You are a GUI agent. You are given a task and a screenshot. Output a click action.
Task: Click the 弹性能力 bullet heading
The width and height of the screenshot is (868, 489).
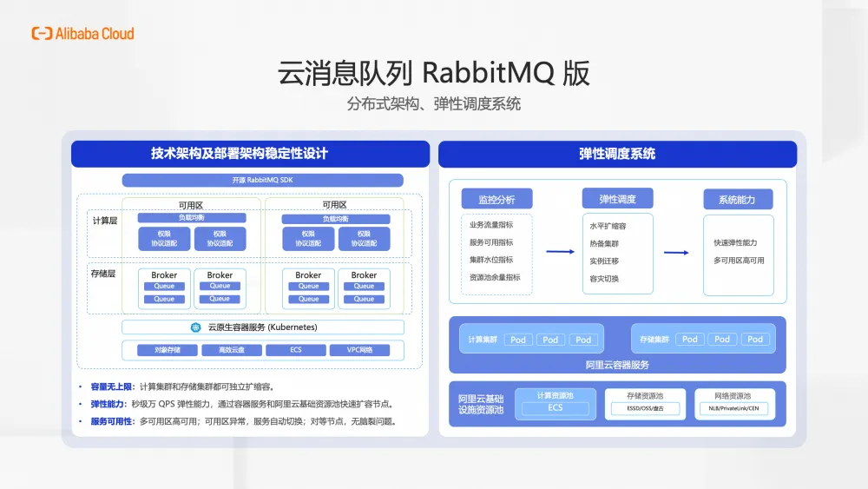pos(108,404)
